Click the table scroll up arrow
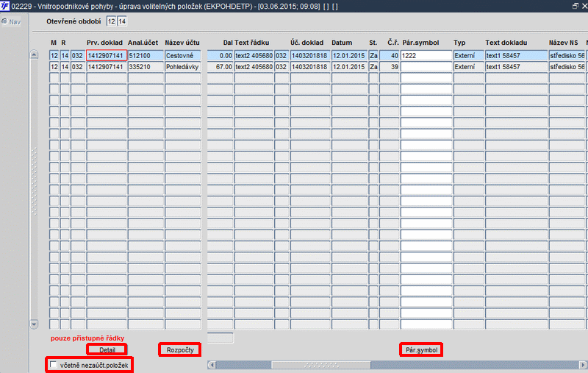 coord(34,54)
